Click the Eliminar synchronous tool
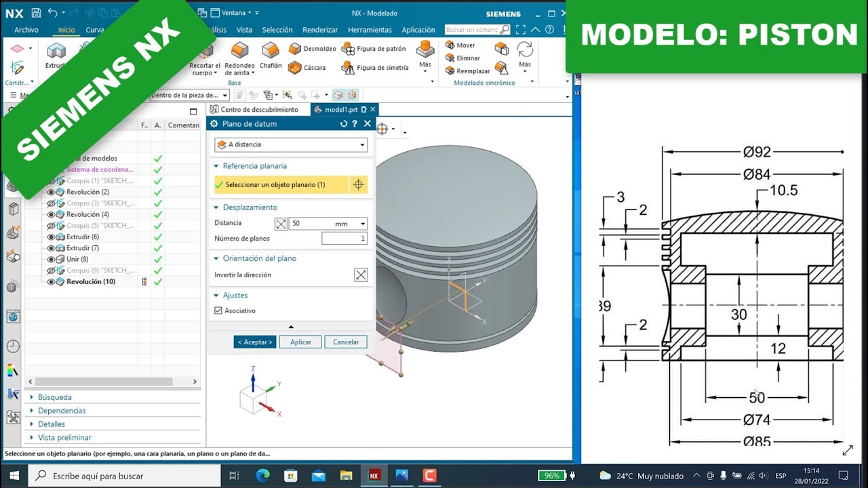 462,58
